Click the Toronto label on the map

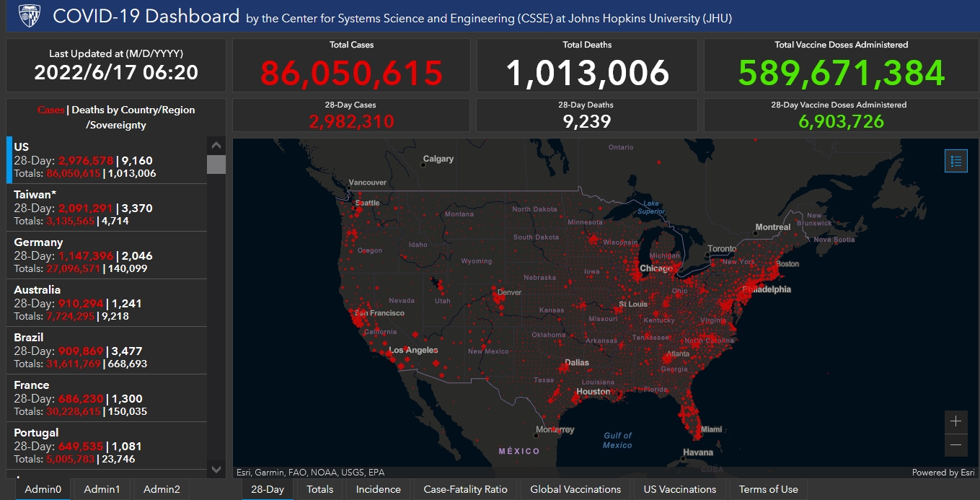[722, 249]
